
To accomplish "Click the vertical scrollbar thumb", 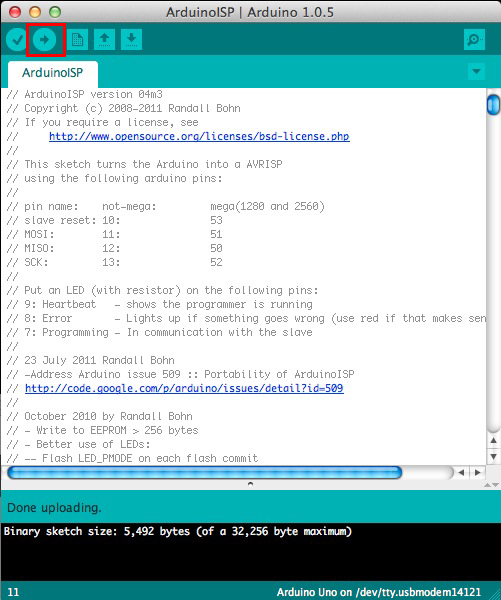I will (493, 104).
